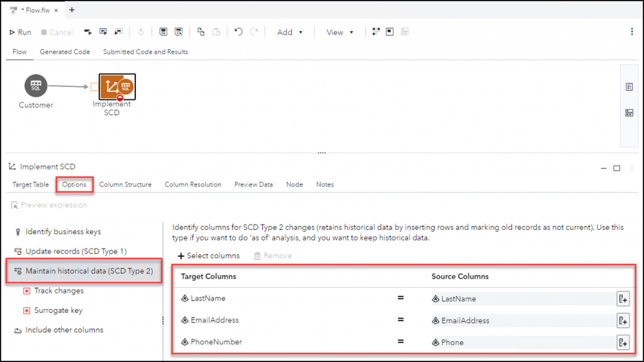This screenshot has width=644, height=362.
Task: Click the Select columns button
Action: coord(208,256)
